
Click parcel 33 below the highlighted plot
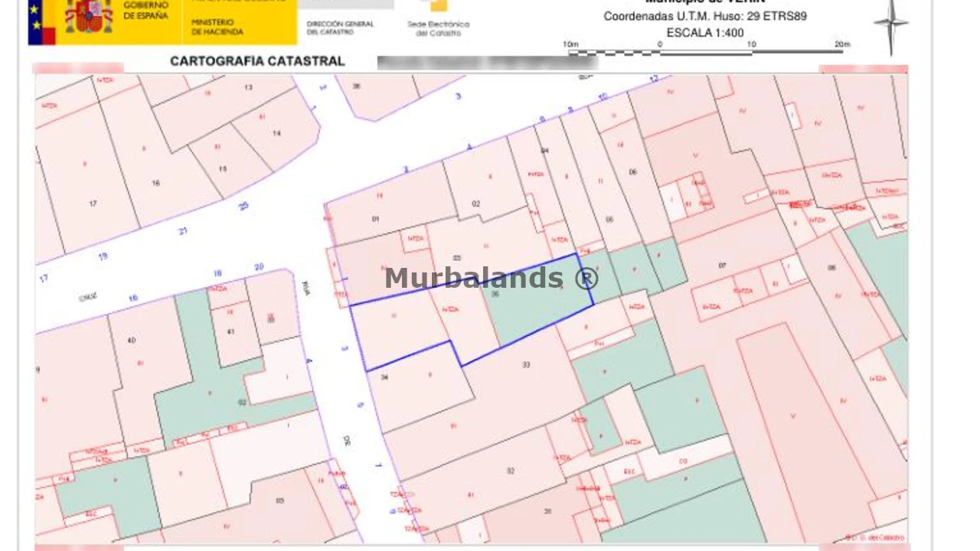[x=526, y=365]
